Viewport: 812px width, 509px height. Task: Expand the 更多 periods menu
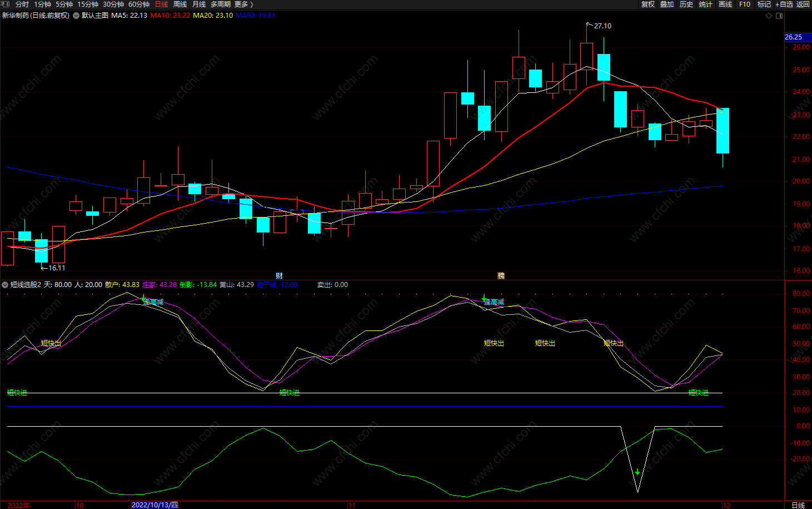[x=243, y=4]
